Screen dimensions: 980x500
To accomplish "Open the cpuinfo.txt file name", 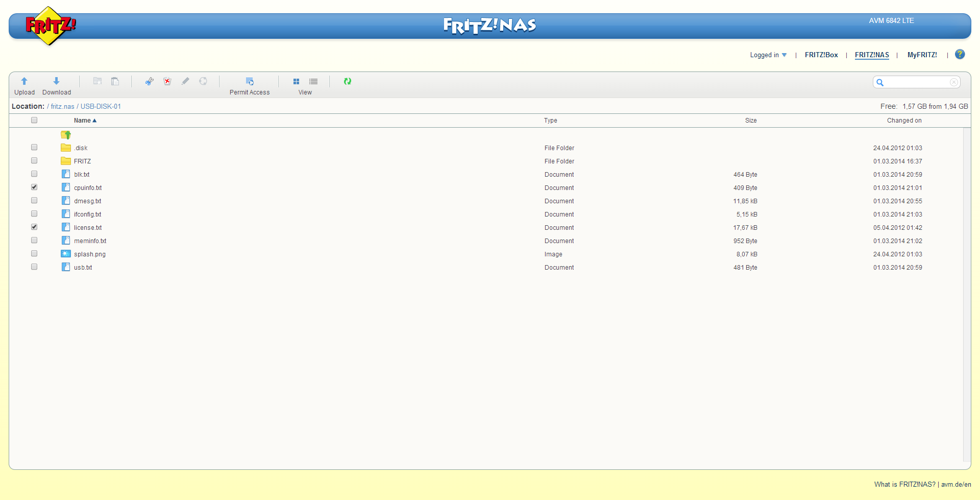I will [88, 188].
